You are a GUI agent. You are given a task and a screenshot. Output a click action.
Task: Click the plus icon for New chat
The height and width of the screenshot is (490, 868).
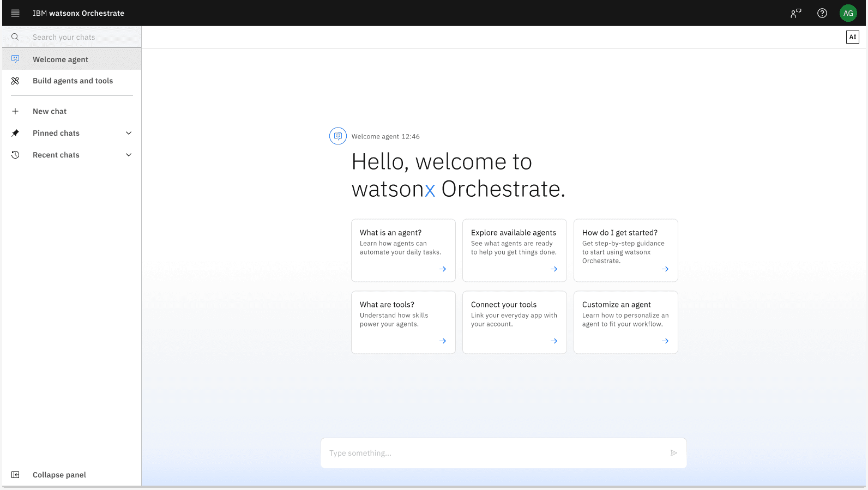point(15,111)
